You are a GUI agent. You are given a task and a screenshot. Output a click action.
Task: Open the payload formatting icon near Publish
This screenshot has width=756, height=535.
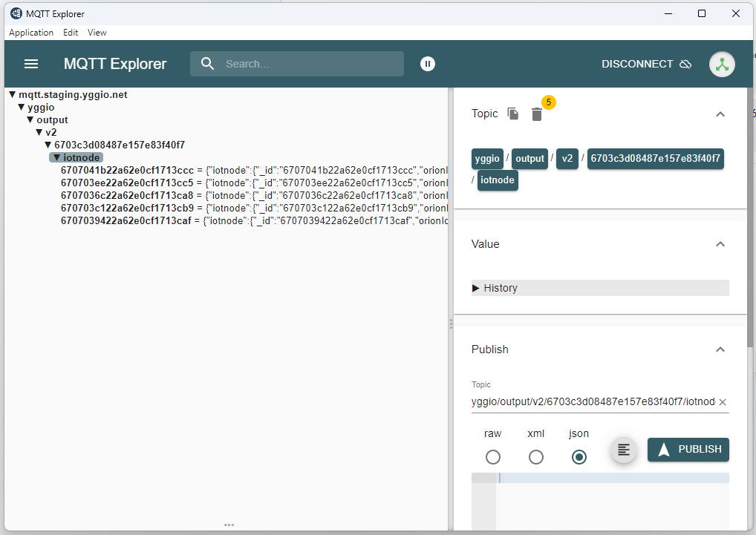click(623, 450)
